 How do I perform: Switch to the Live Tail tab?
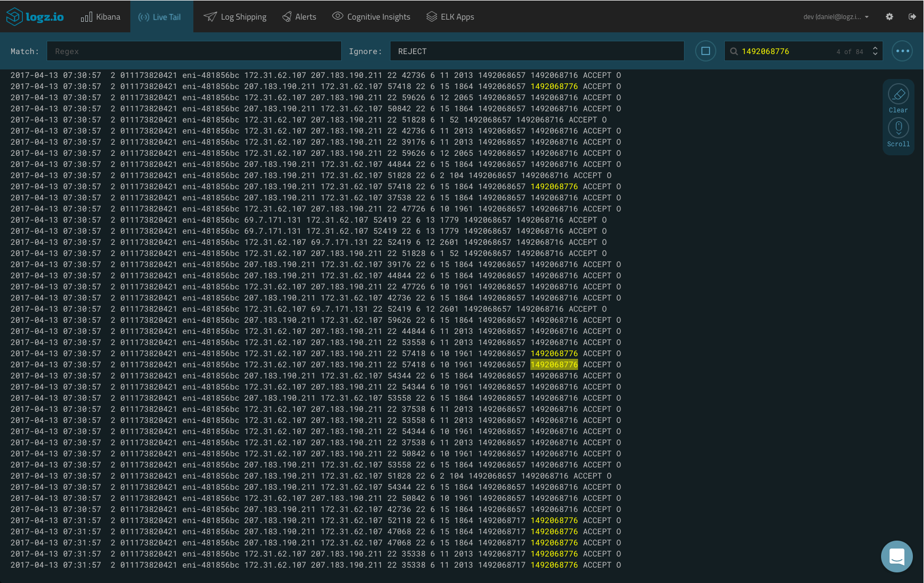point(162,17)
